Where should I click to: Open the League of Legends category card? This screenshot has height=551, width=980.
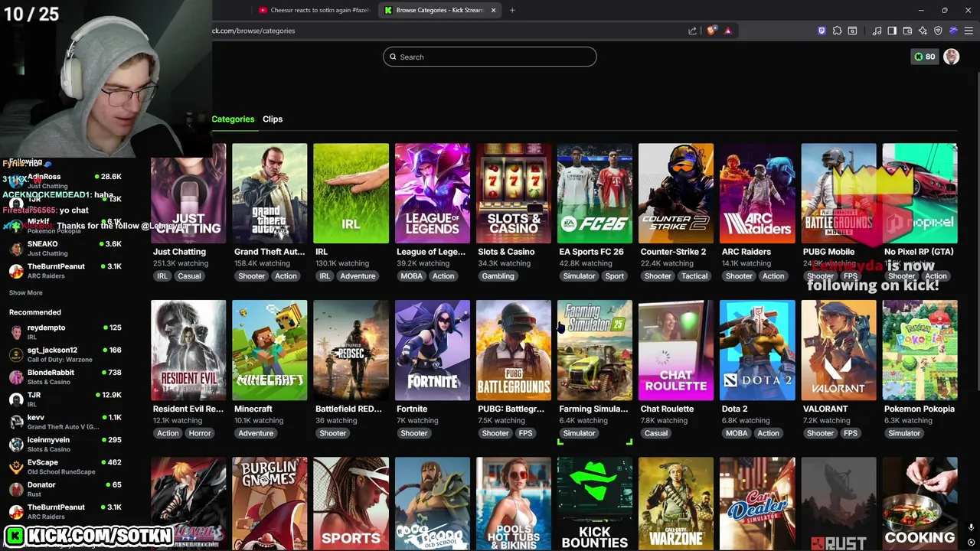(433, 194)
